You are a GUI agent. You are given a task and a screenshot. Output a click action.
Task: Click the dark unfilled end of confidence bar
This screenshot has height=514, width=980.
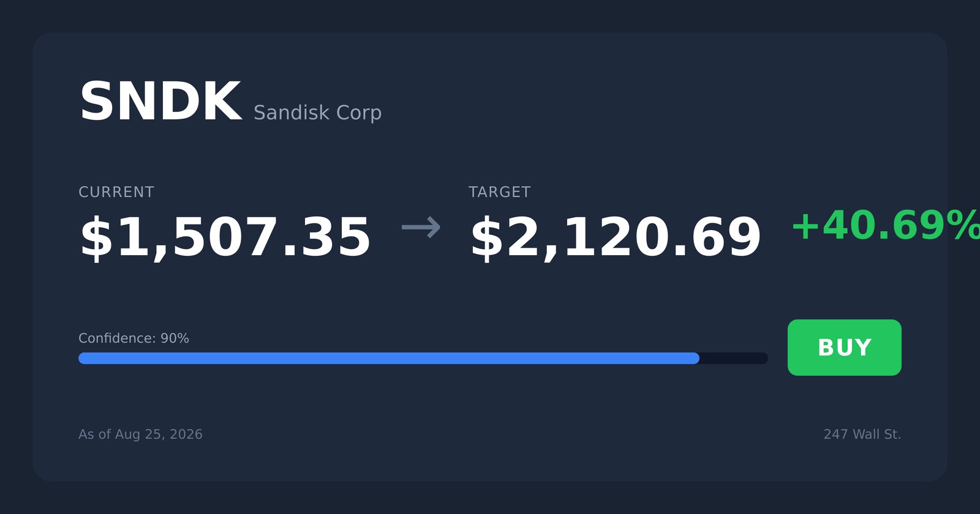click(734, 358)
